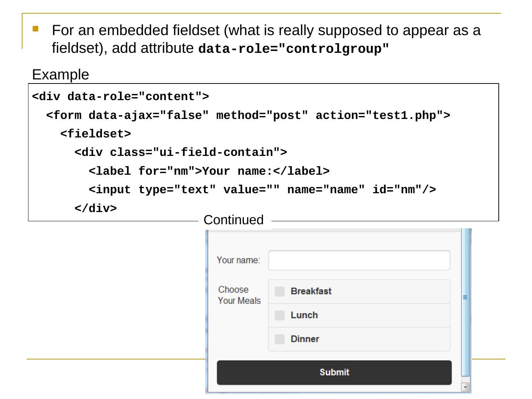Click the scrollbar down arrow
The height and width of the screenshot is (399, 532).
tap(465, 387)
